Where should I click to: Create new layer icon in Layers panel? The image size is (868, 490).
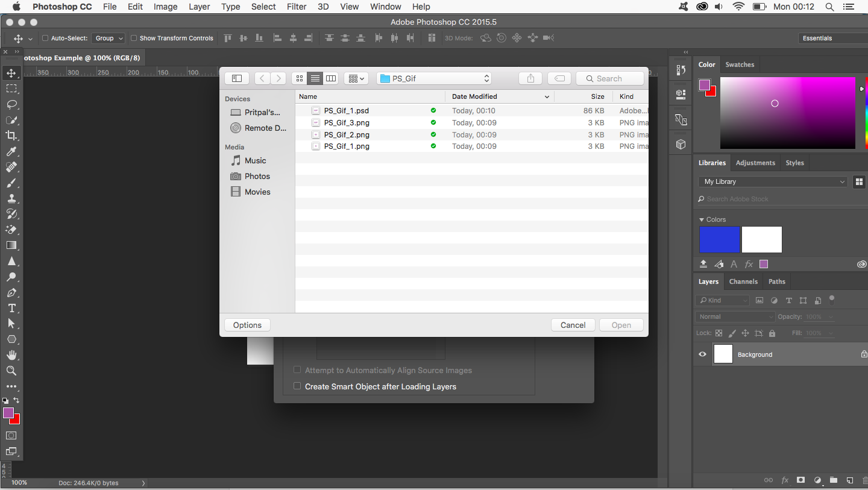849,480
